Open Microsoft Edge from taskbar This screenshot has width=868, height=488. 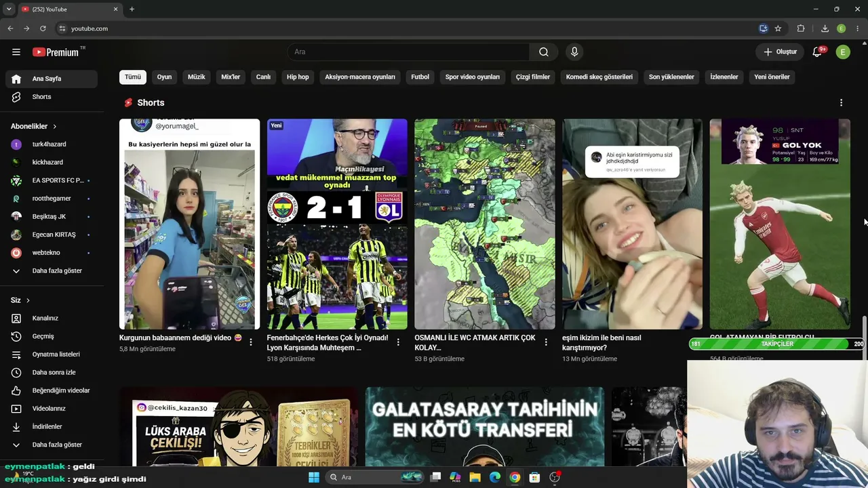[x=495, y=477]
